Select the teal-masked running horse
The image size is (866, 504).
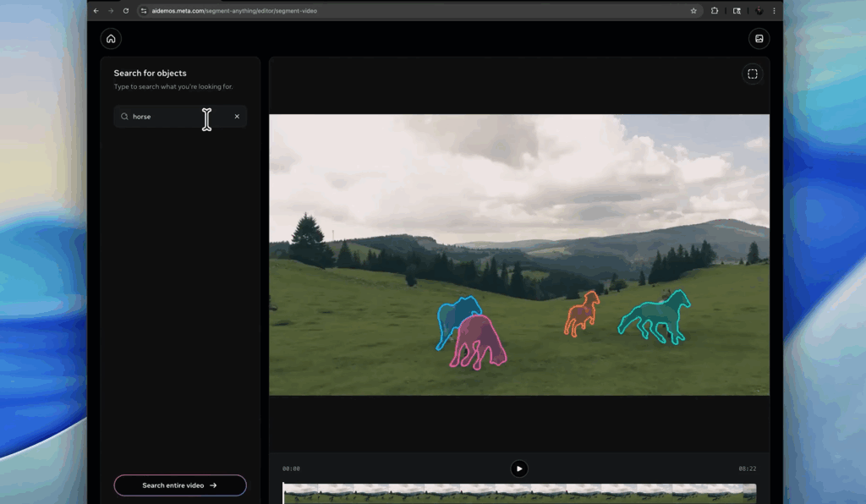655,316
